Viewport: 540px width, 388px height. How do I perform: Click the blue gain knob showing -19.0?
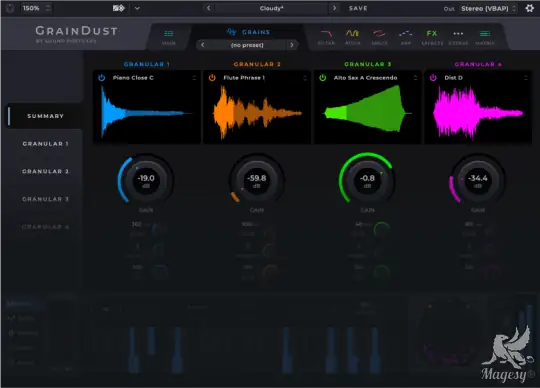(146, 180)
